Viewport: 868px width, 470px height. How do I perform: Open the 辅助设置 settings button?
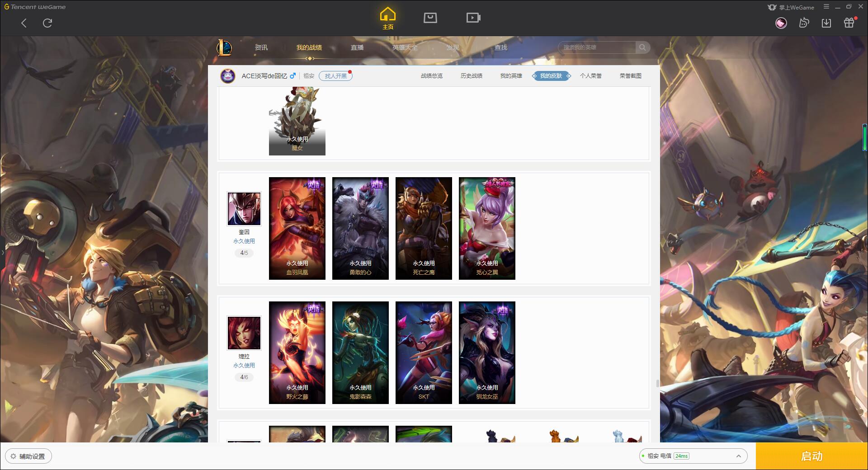pos(28,456)
